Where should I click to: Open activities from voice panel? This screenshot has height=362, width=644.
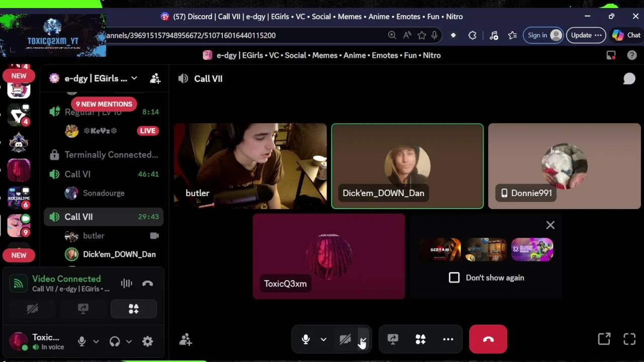(133, 309)
